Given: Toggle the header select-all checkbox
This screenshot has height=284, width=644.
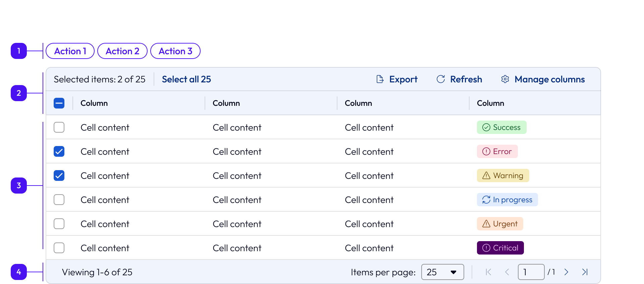Looking at the screenshot, I should tap(59, 103).
